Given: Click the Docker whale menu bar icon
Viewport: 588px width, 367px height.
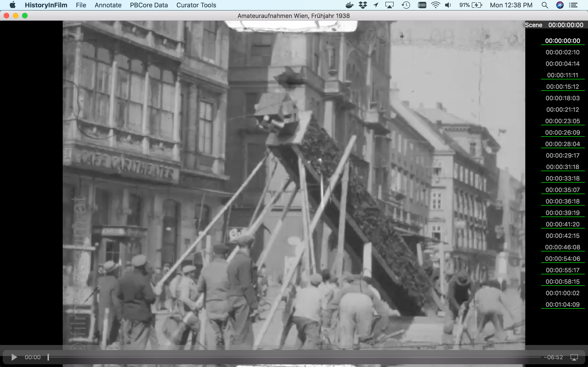Looking at the screenshot, I should coord(349,5).
